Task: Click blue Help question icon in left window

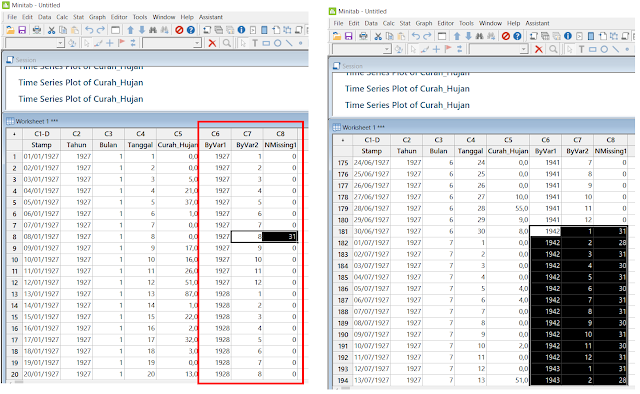Action: point(191,30)
